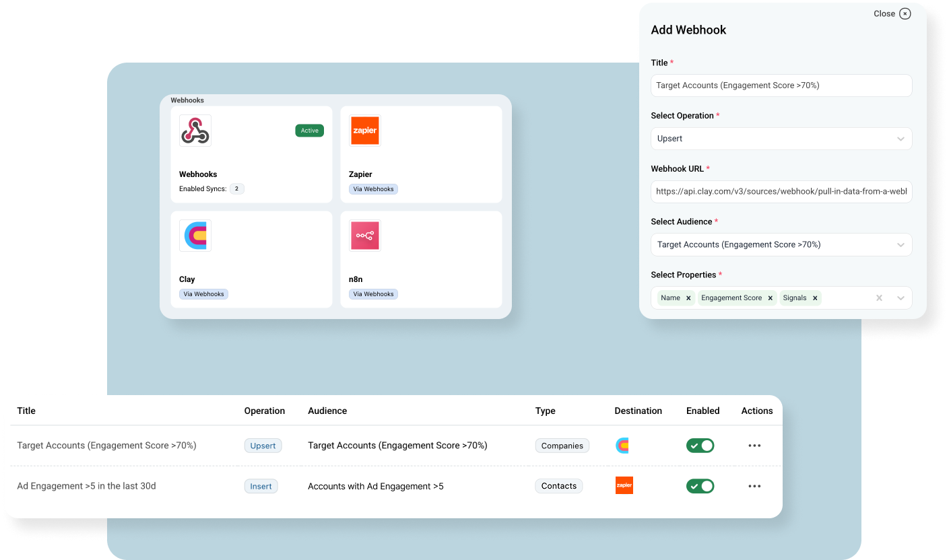Click the Zapier destination icon in the Ad Engagement row
This screenshot has width=949, height=560.
[624, 485]
